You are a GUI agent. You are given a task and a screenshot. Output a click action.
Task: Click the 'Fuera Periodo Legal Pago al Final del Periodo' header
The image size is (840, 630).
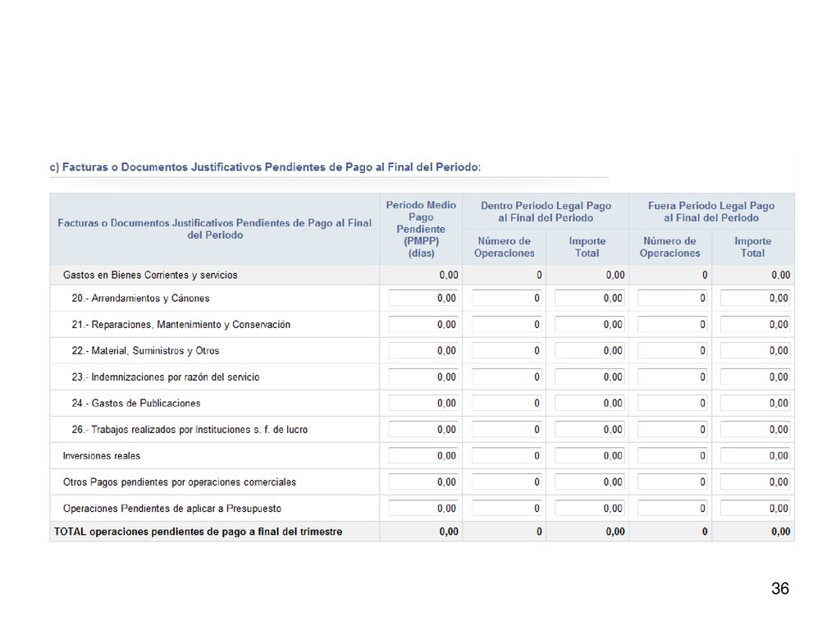click(711, 212)
